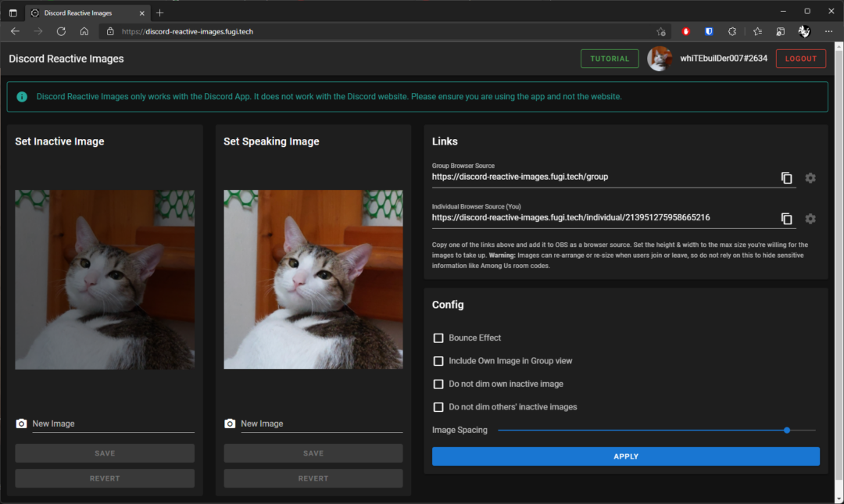
Task: Click the browser forward arrow
Action: click(38, 31)
